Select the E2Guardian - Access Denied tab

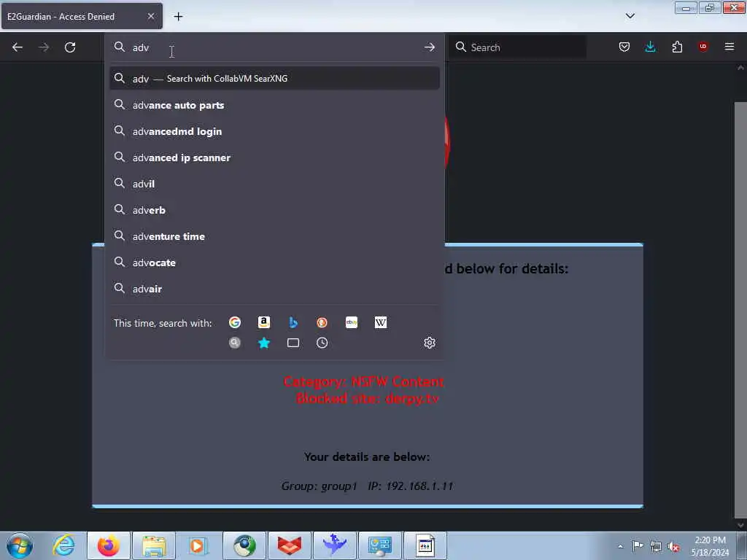tap(82, 16)
